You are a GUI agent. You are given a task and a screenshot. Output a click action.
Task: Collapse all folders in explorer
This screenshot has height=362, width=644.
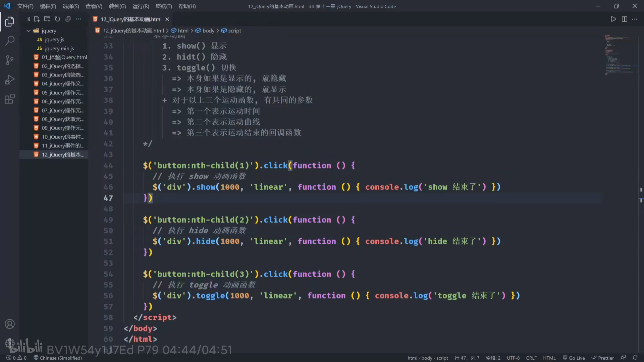tap(68, 19)
